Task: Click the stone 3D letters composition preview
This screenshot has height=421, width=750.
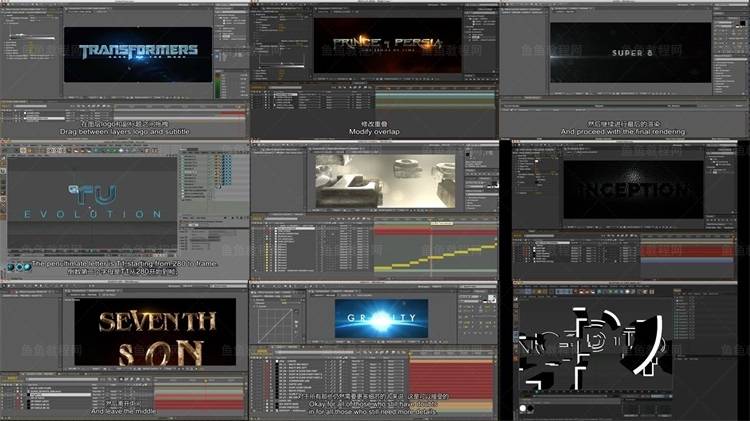Action: coord(385,181)
